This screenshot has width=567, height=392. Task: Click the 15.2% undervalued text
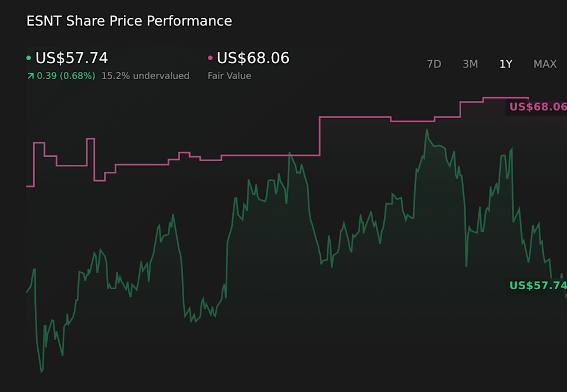coord(145,76)
